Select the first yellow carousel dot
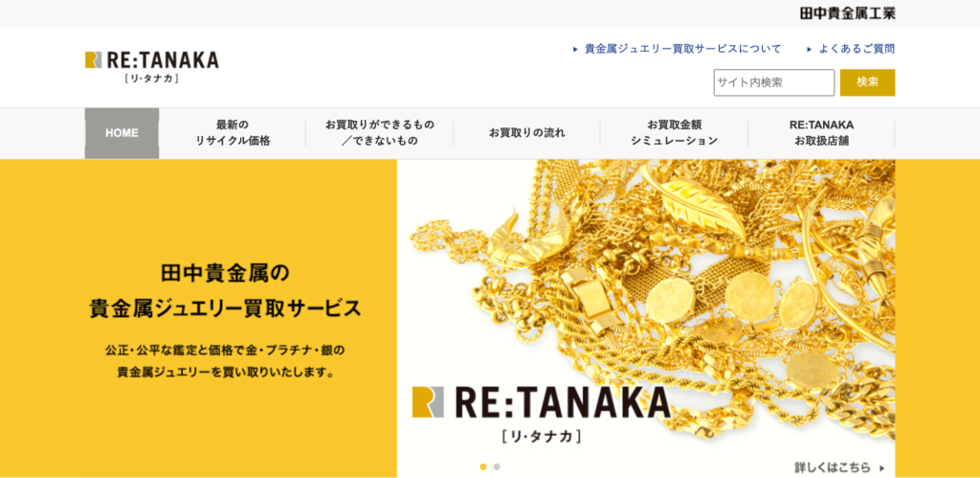This screenshot has height=478, width=980. 483,467
